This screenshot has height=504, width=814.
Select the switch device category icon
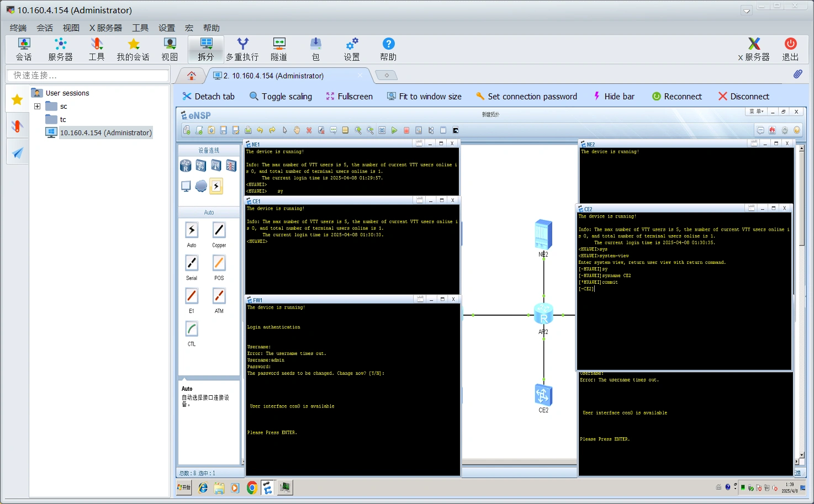pos(201,165)
